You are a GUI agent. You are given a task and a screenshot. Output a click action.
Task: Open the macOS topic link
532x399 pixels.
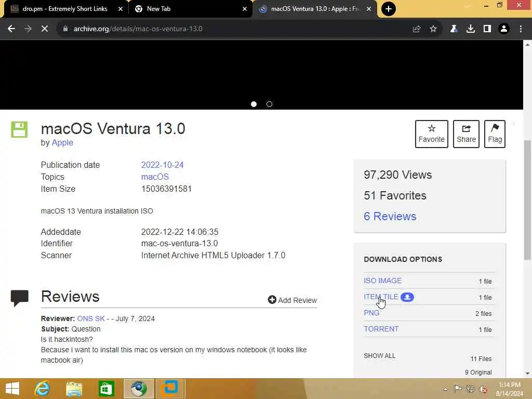tap(155, 177)
